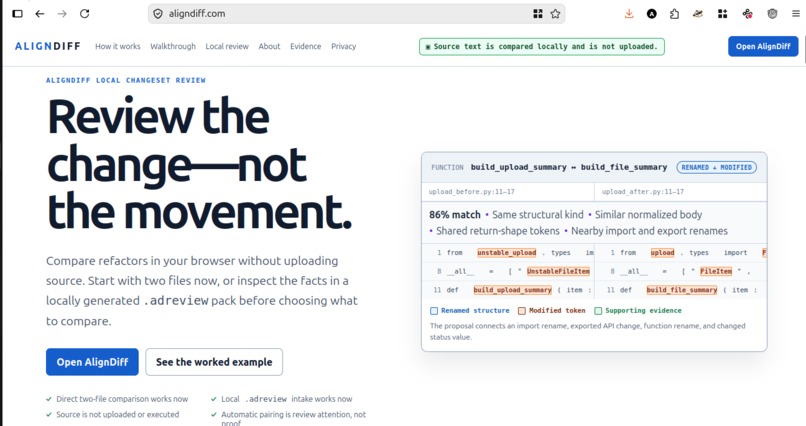Viewport: 806px width, 426px height.
Task: Click the RENAMED + MODIFIED badge
Action: coord(717,168)
